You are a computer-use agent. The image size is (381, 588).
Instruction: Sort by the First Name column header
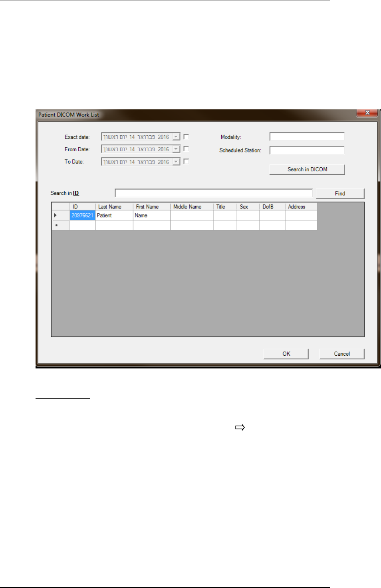pyautogui.click(x=152, y=207)
